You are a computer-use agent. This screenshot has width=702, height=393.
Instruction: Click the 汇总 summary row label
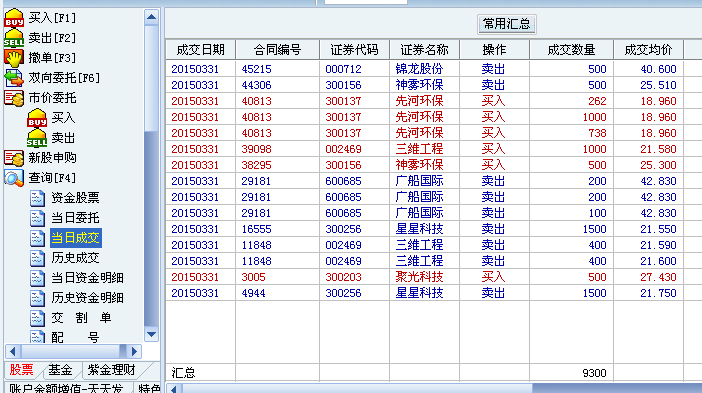pos(183,373)
